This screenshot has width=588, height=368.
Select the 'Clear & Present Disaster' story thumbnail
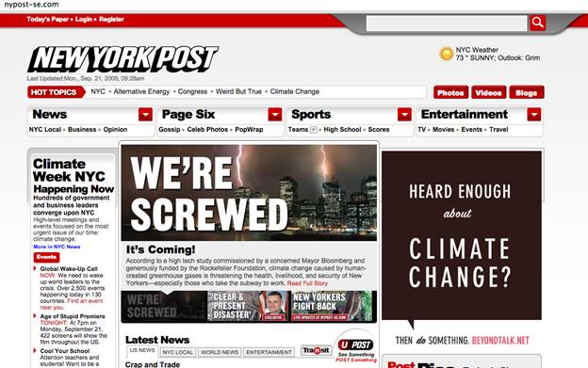click(249, 306)
